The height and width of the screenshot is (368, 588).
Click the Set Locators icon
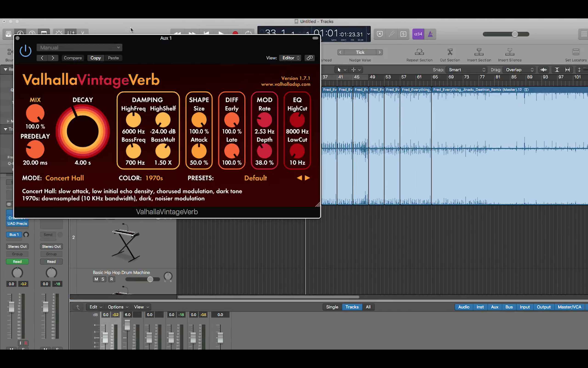(x=576, y=52)
